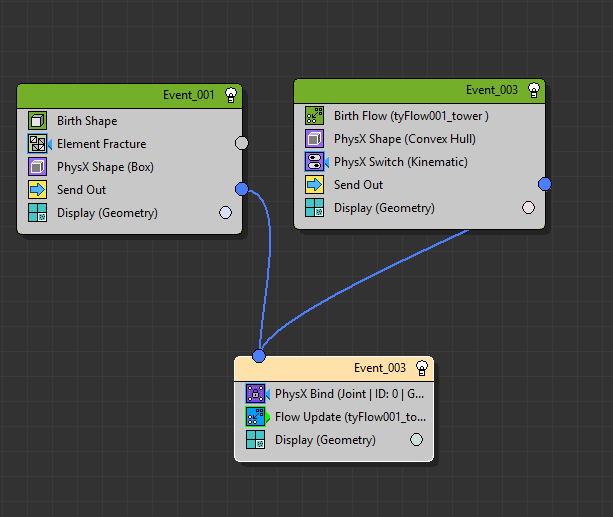Image resolution: width=613 pixels, height=517 pixels.
Task: Click the PhysX Shape (Convex Hull) icon
Action: (x=314, y=139)
